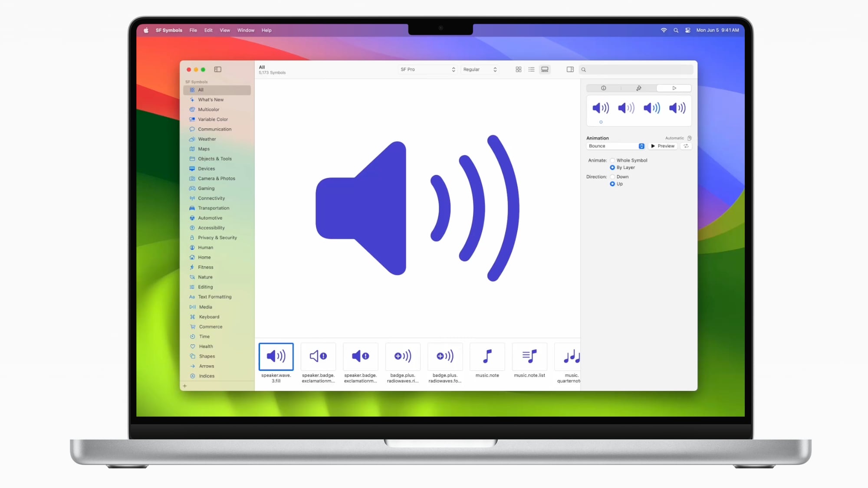Image resolution: width=868 pixels, height=488 pixels.
Task: Open the symbol inspector panel
Action: 570,69
